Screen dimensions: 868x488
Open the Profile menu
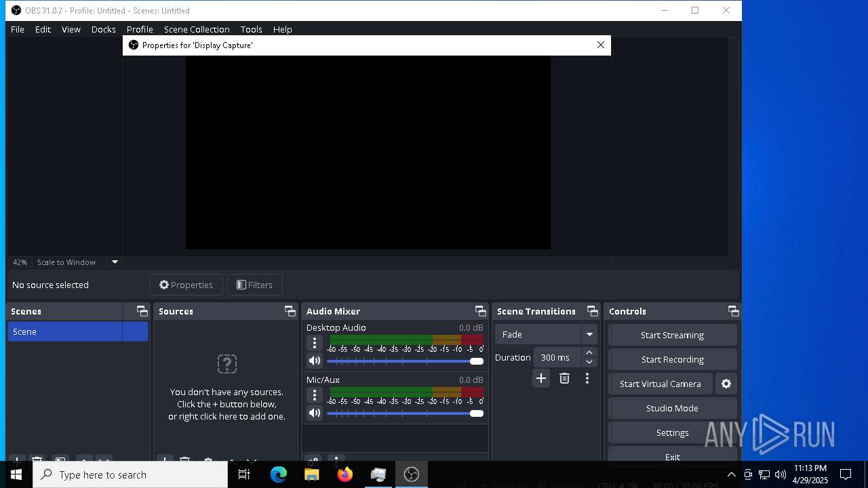coord(140,29)
